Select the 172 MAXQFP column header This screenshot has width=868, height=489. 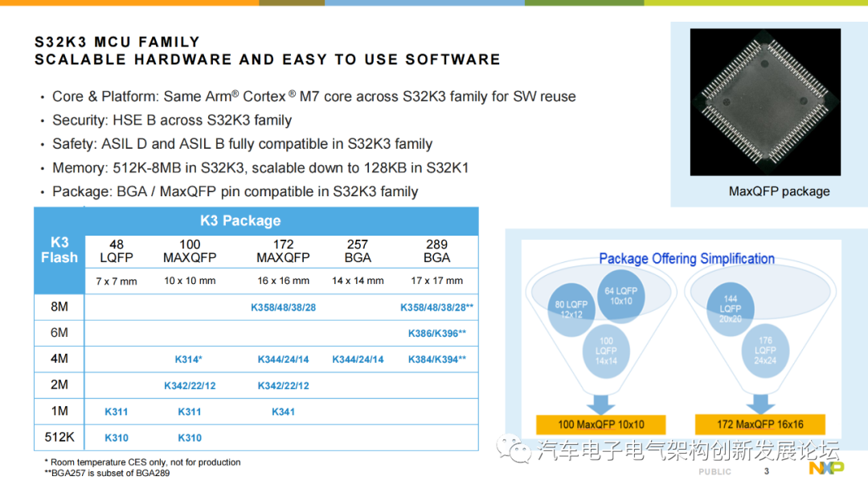tap(283, 251)
